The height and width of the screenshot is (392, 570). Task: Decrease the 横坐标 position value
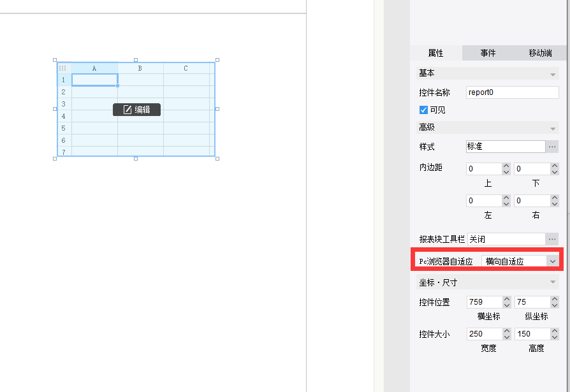(507, 305)
